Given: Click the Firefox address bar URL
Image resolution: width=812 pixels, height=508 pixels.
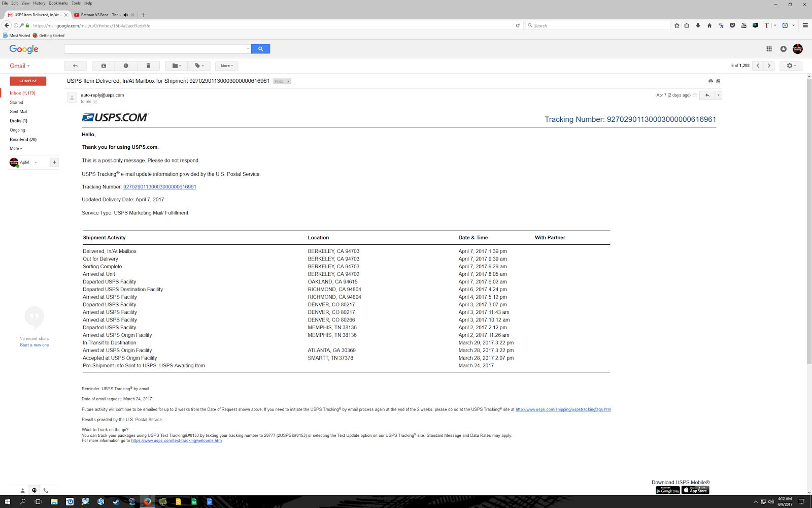Looking at the screenshot, I should [x=91, y=25].
